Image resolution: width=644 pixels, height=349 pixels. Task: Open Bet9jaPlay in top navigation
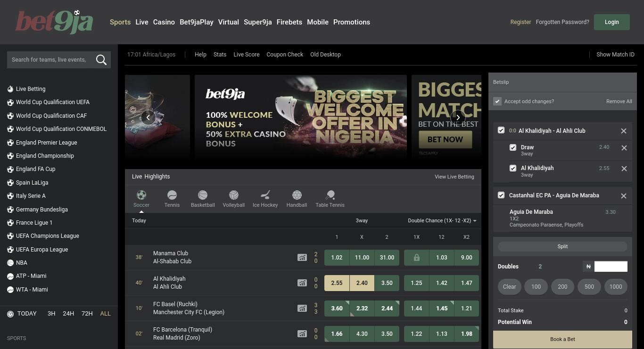point(197,22)
